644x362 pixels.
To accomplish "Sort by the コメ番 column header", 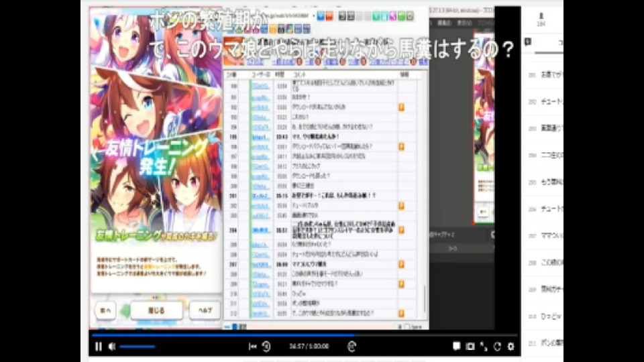I will click(x=231, y=74).
